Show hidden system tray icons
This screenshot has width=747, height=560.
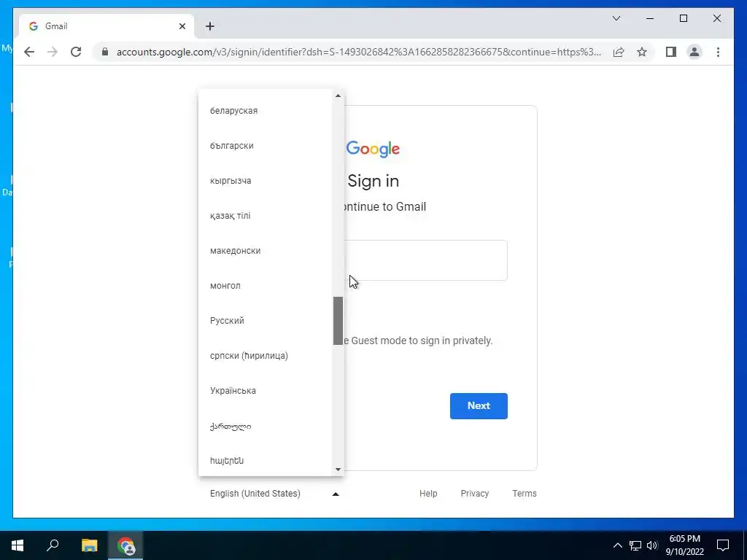[x=617, y=545]
